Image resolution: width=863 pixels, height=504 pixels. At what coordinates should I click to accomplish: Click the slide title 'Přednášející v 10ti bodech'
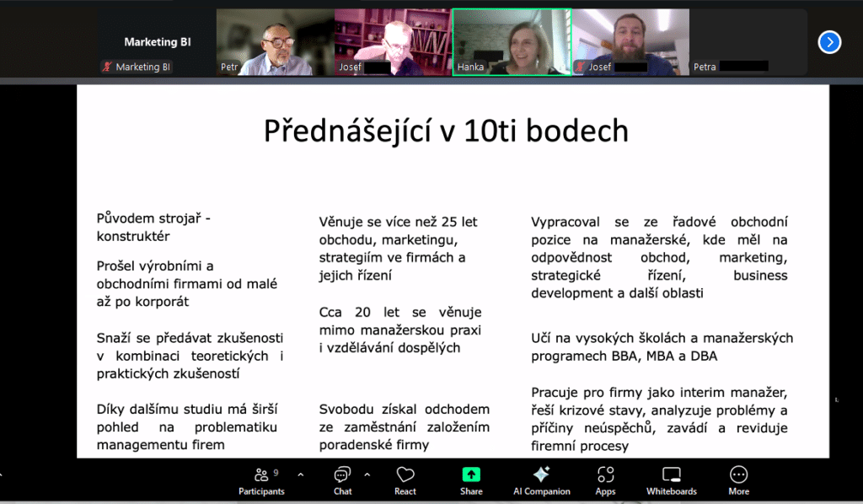point(446,131)
